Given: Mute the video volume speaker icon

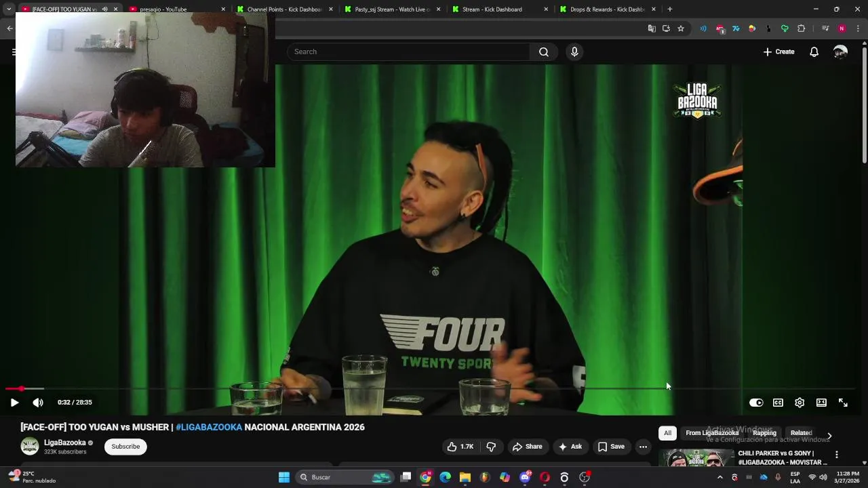Looking at the screenshot, I should click(38, 403).
